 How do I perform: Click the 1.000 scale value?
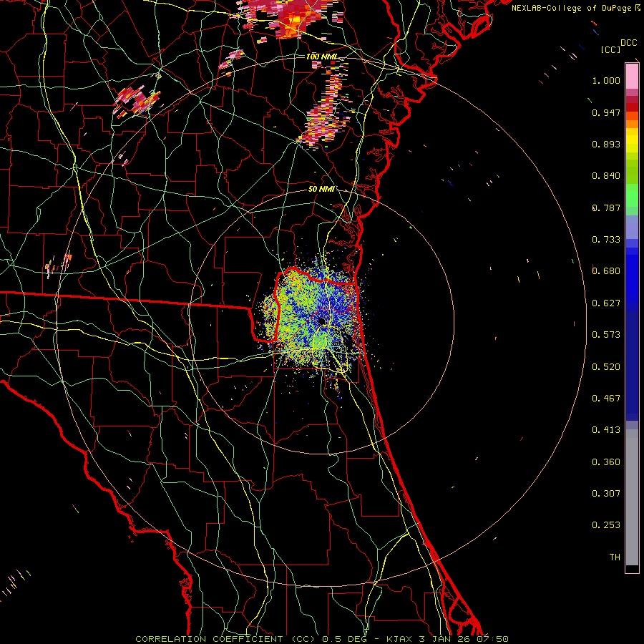coord(606,80)
